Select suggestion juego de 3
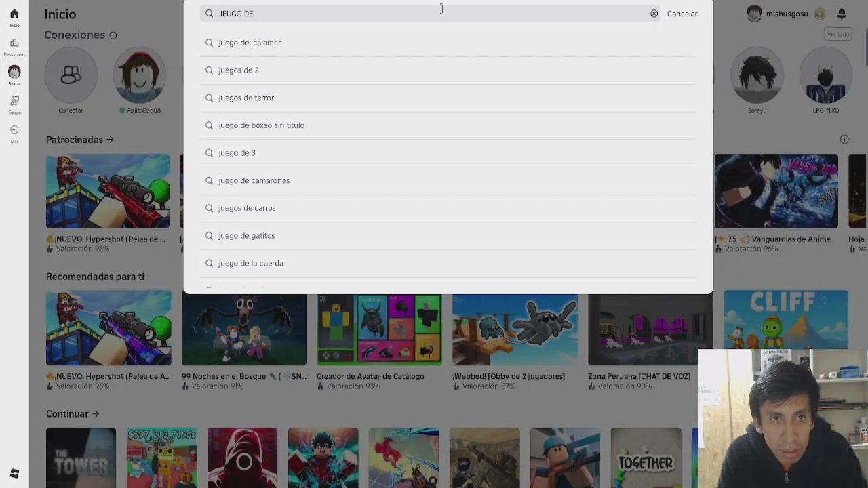This screenshot has width=868, height=488. [x=448, y=153]
